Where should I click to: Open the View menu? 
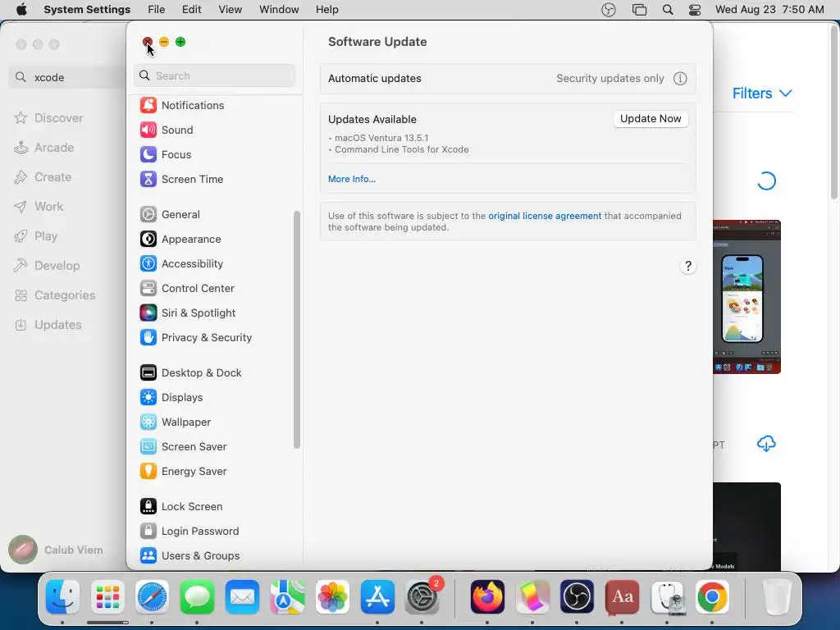pyautogui.click(x=231, y=10)
